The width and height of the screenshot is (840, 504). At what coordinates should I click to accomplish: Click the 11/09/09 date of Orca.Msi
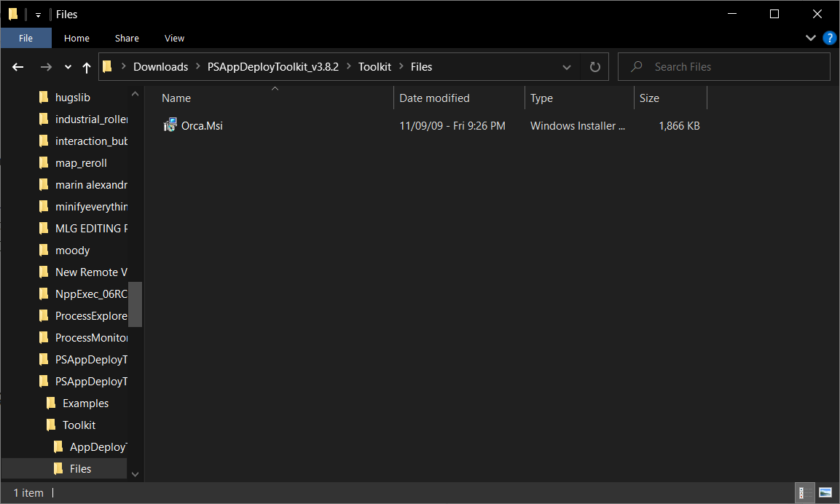point(452,126)
